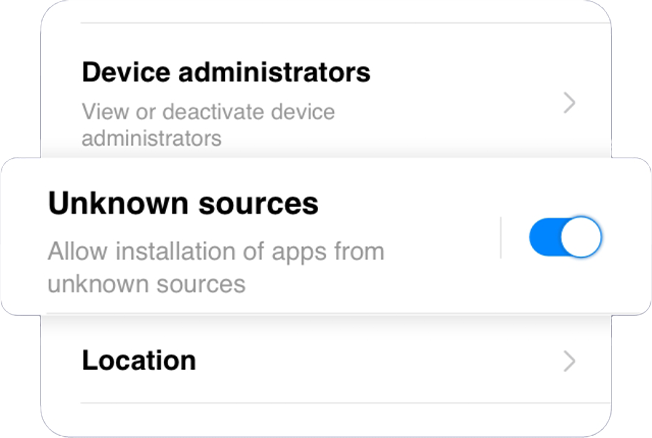This screenshot has height=438, width=652.
Task: Click the vertical divider beside the Unknown sources switch
Action: click(501, 238)
